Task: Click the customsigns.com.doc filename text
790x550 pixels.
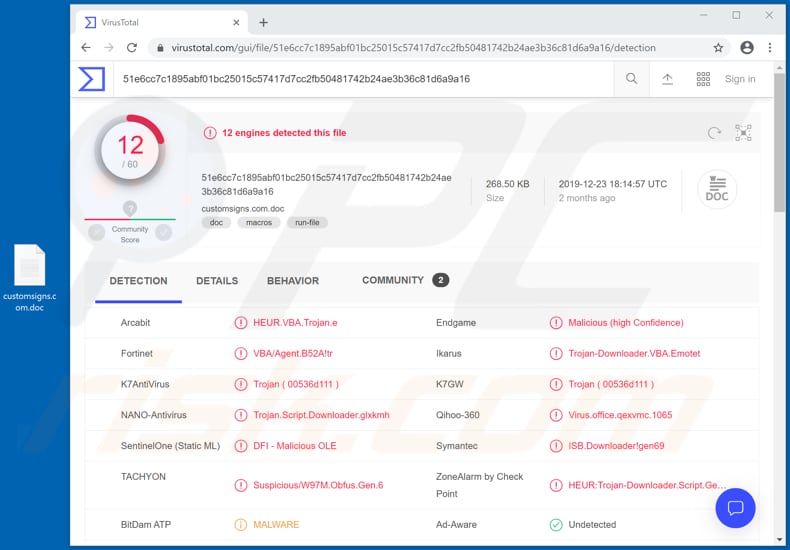Action: (243, 209)
